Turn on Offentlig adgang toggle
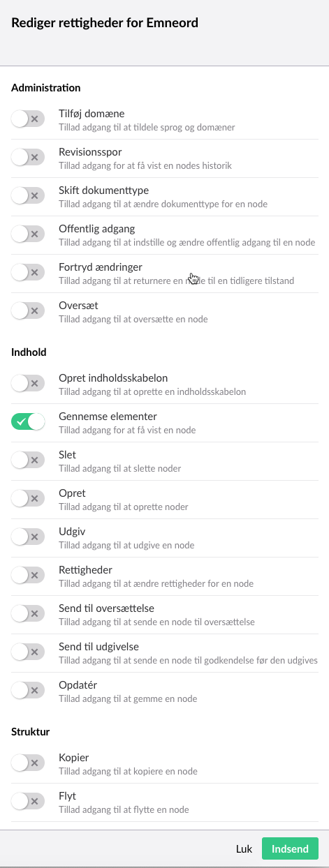The height and width of the screenshot is (868, 329). point(28,234)
